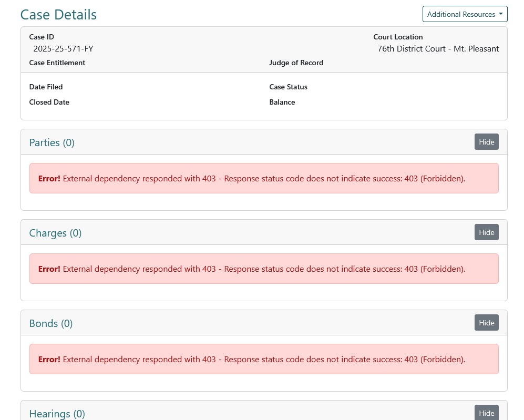Viewport: 524px width, 420px height.
Task: Click the Case Status label
Action: [288, 87]
